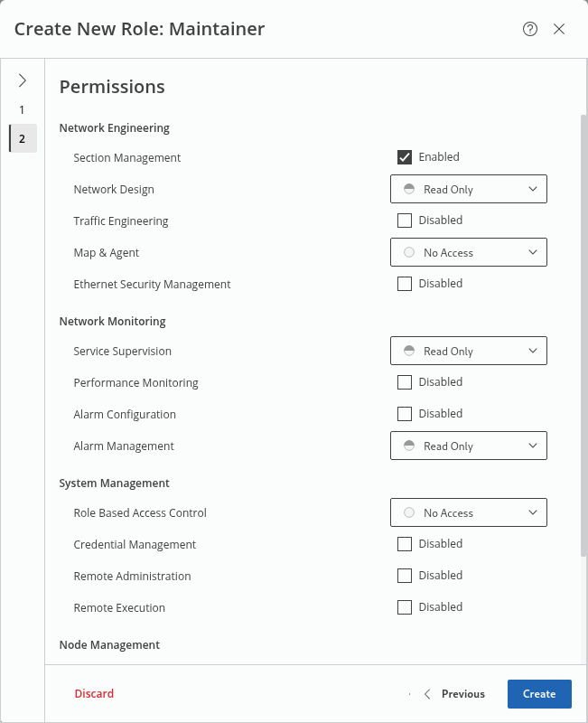Go to step 1 in sidebar

(23, 109)
